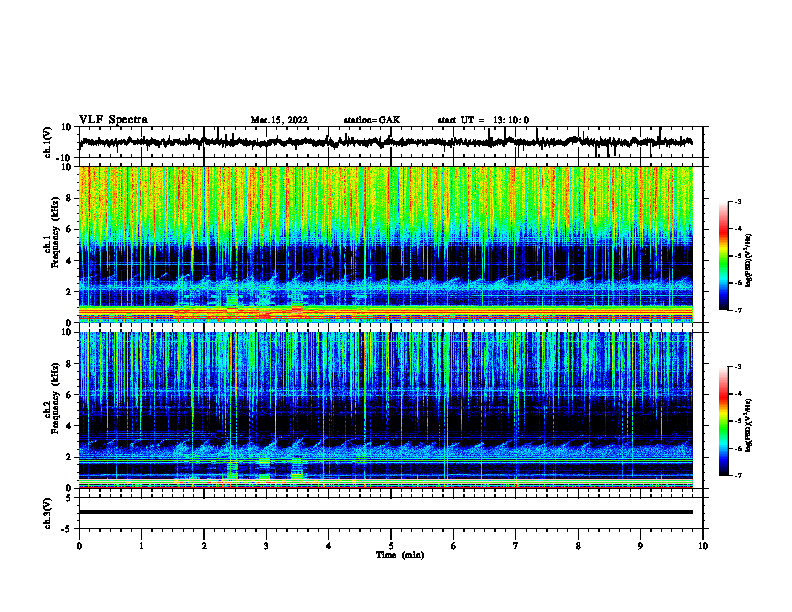Click the "0" tick on the time axis
Image resolution: width=792 pixels, height=612 pixels.
click(79, 546)
